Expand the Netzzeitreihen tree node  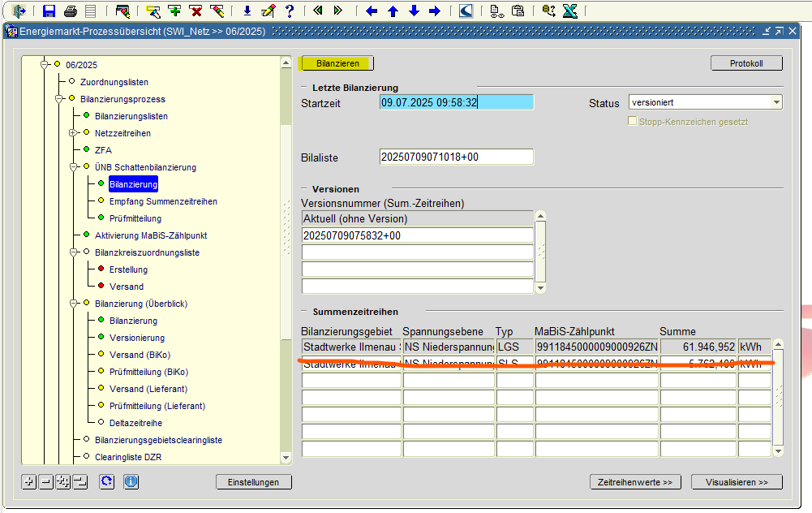[73, 133]
